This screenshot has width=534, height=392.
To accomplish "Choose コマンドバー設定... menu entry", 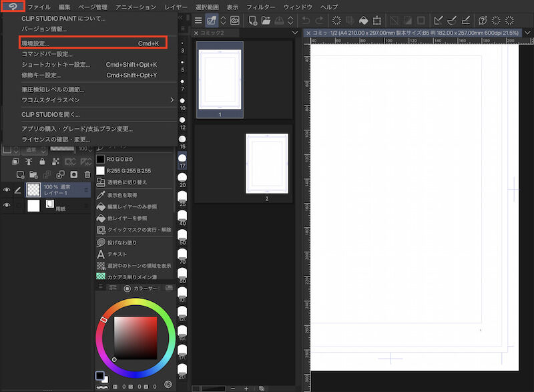I will point(47,54).
